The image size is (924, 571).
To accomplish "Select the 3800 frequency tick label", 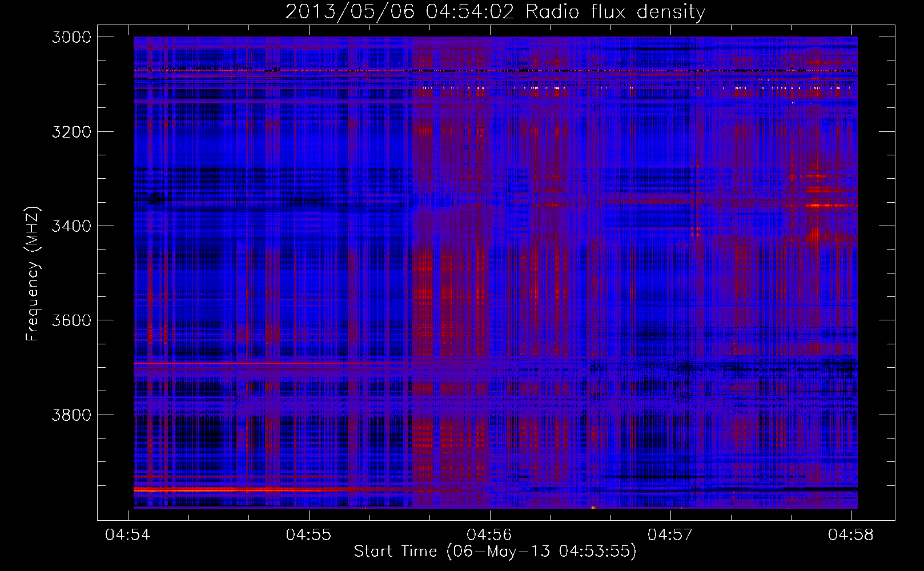I will click(x=71, y=415).
